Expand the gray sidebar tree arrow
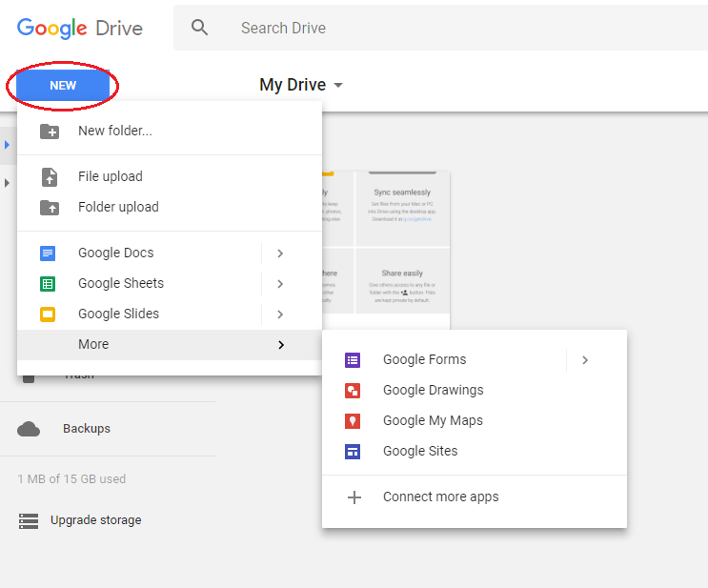708x588 pixels. [7, 183]
